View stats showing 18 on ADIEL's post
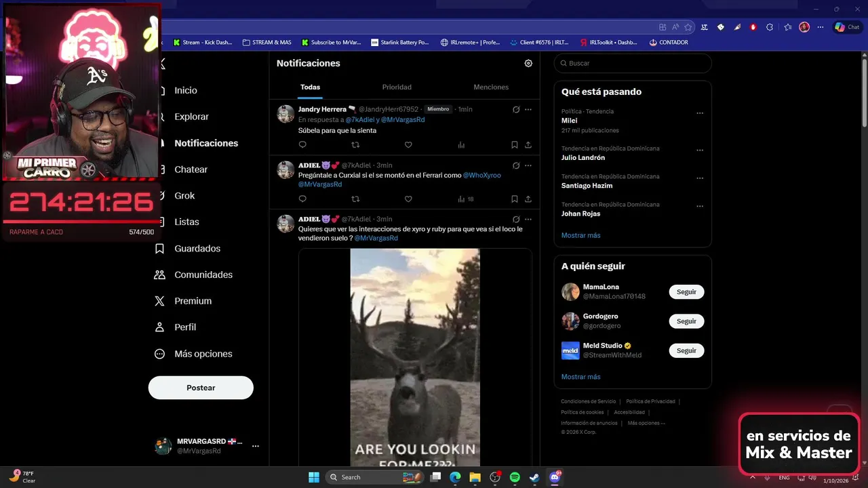 [x=466, y=199]
